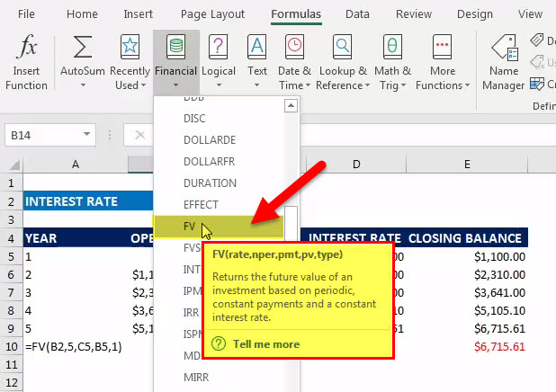Click cell with =FV(B2,5,C5,B5,1)

tap(76, 347)
